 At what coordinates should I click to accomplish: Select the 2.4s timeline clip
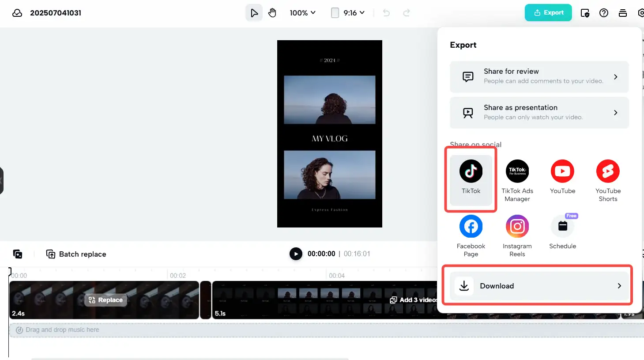click(x=104, y=300)
